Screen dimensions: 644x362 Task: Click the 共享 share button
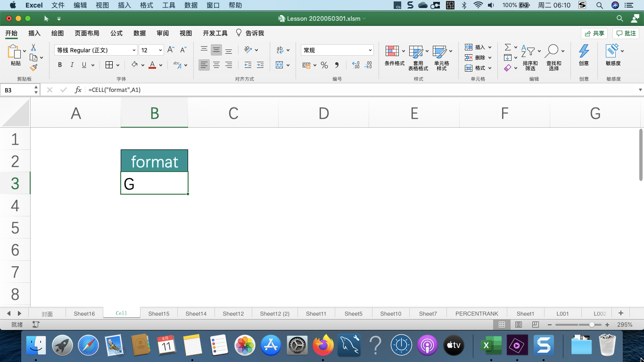(x=594, y=33)
